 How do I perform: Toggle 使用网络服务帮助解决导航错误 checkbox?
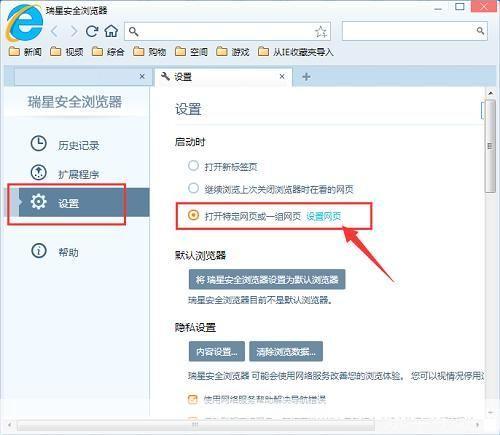coord(193,399)
